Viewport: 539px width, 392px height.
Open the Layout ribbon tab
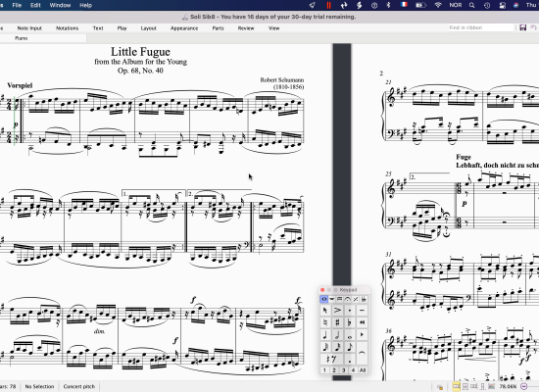149,28
